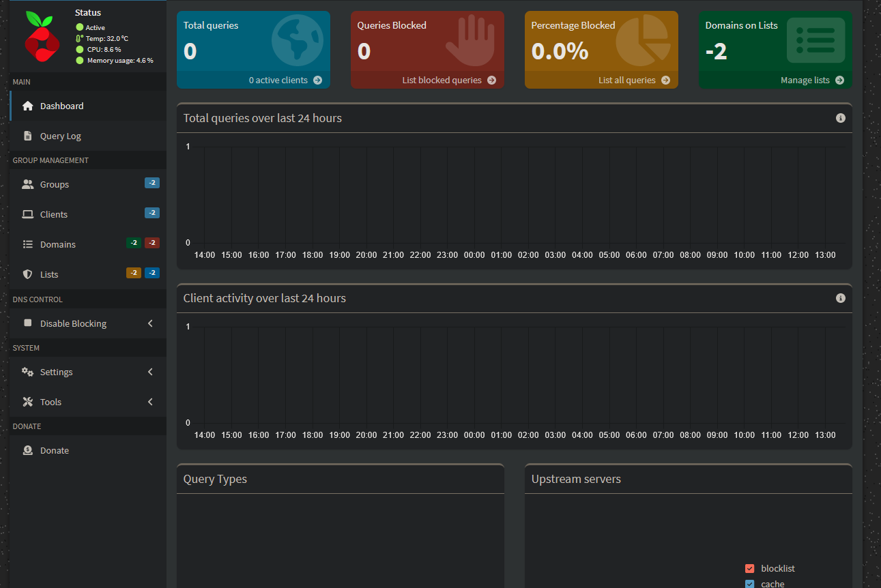Click the blue -2 badge next to Clients

152,213
